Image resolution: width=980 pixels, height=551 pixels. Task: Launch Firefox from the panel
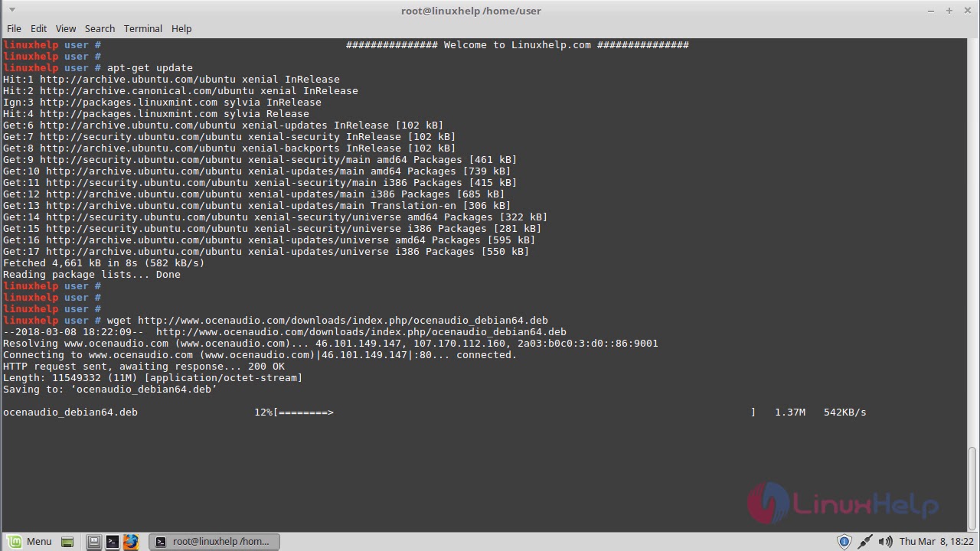coord(131,542)
